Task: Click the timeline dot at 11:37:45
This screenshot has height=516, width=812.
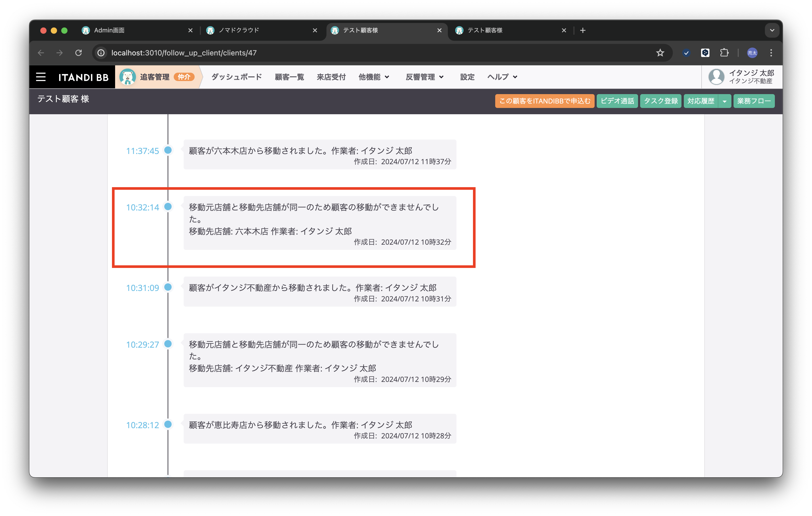Action: click(168, 150)
